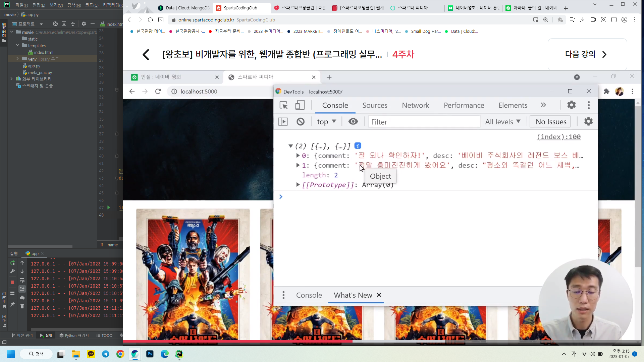
Task: Toggle the device toolbar in DevTools
Action: 300,105
